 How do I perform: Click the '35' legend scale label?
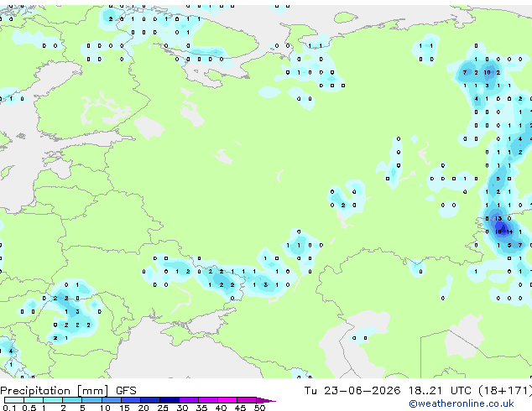(202, 408)
